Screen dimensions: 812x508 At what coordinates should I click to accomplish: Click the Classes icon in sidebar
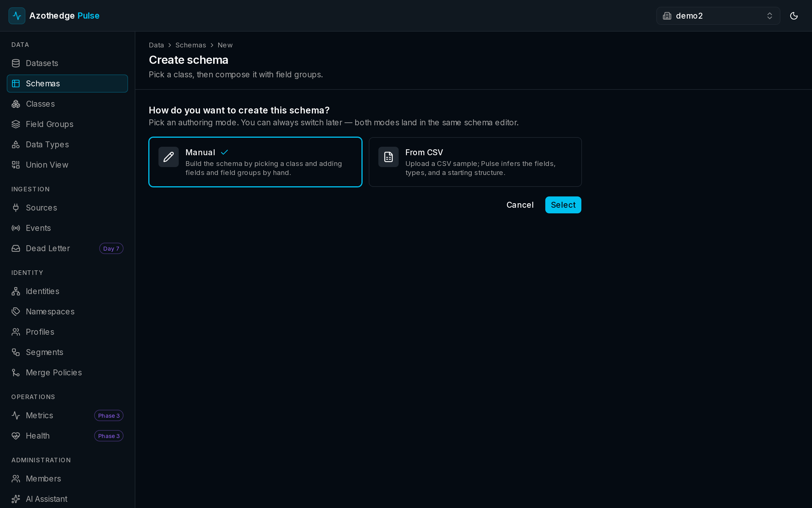(16, 104)
